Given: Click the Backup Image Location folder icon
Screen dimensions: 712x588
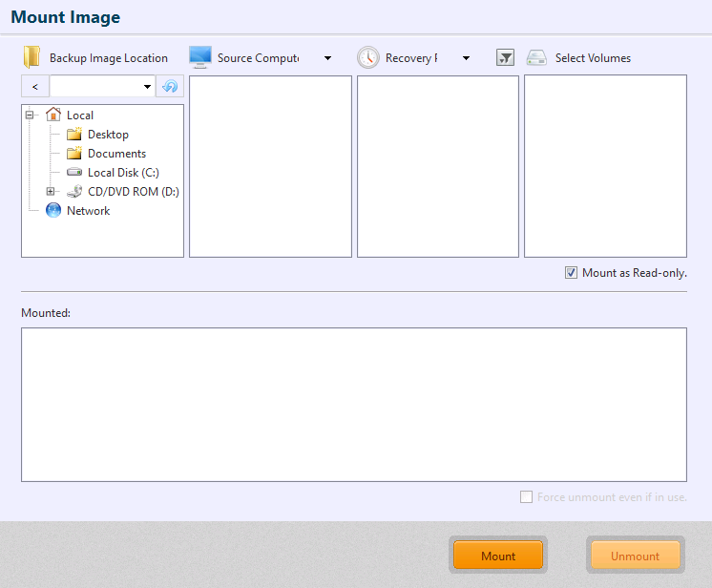Looking at the screenshot, I should click(32, 57).
